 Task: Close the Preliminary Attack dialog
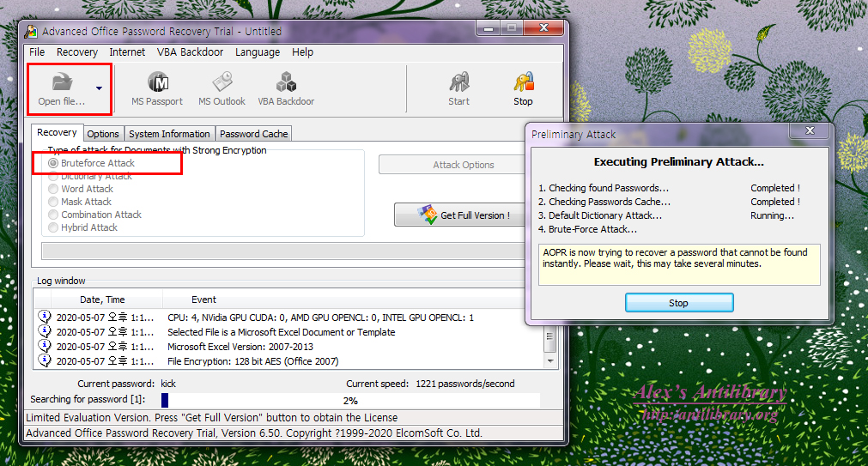[x=810, y=130]
